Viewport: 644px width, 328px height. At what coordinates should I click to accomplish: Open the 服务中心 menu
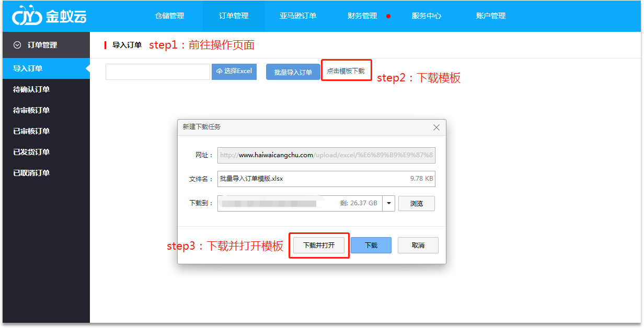pos(427,16)
